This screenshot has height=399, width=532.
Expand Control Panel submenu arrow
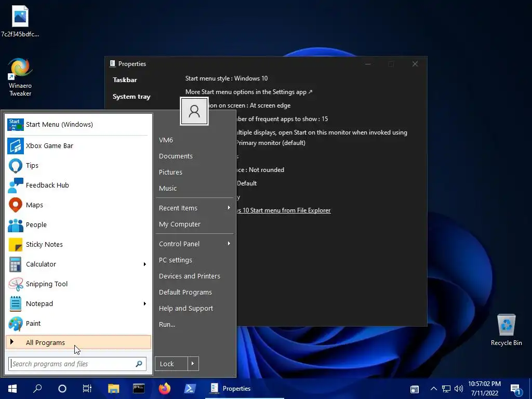pos(229,244)
